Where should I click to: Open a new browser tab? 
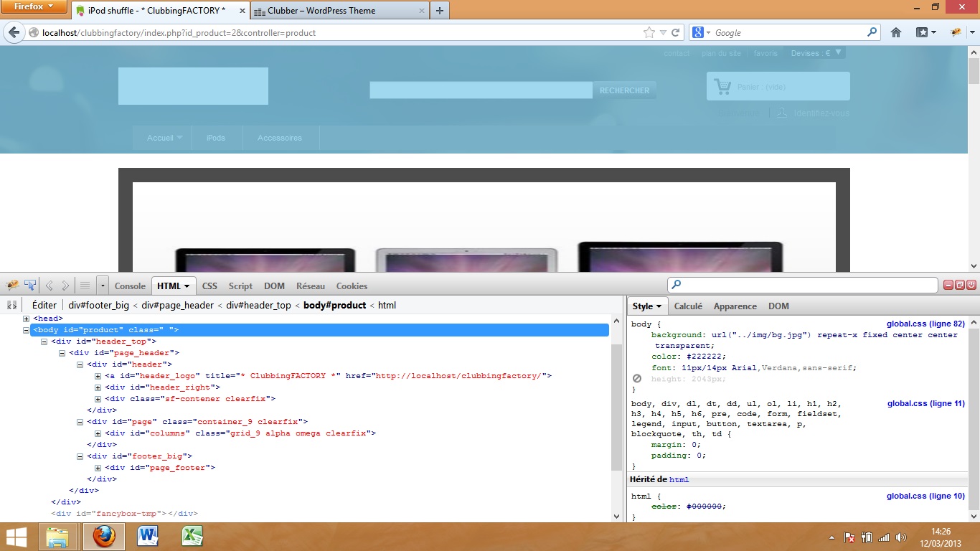[x=439, y=11]
